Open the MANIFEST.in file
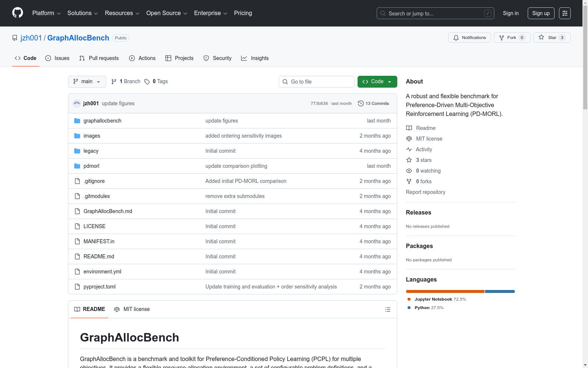Image resolution: width=588 pixels, height=368 pixels. tap(99, 241)
